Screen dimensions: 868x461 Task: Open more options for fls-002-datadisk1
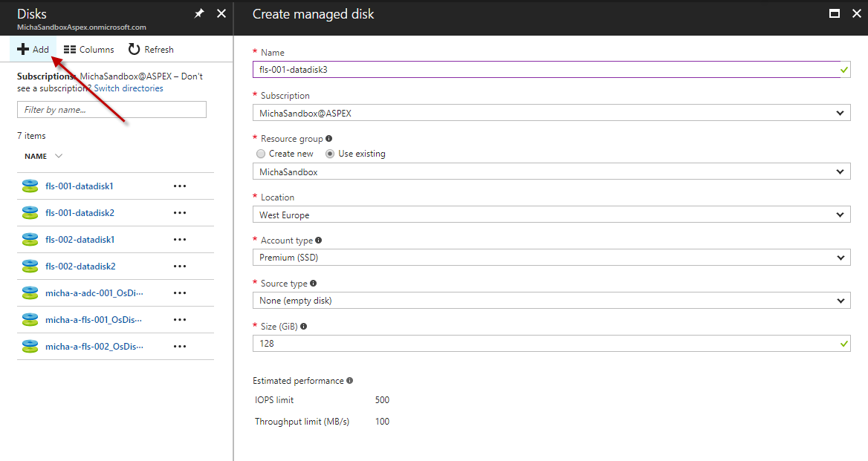(x=180, y=240)
